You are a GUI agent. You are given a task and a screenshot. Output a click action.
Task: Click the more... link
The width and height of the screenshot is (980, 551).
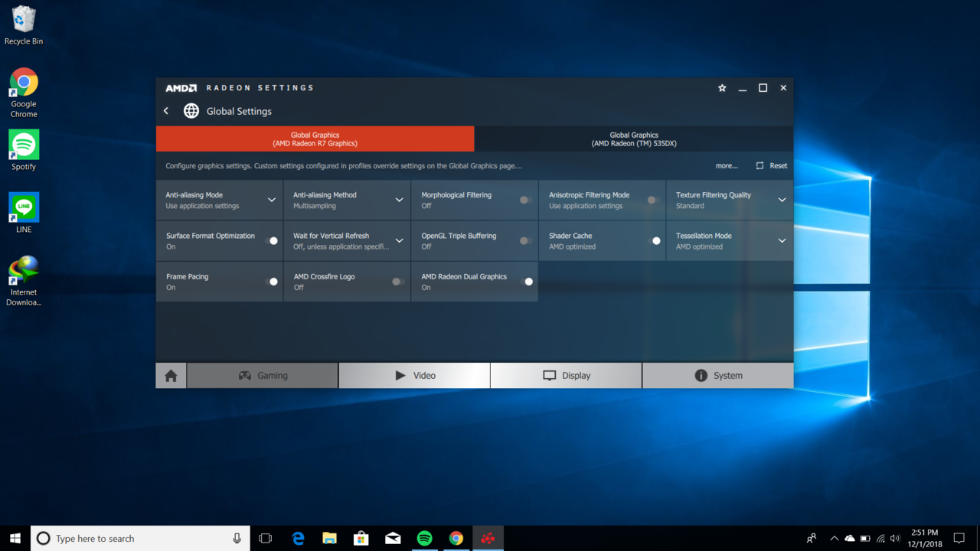pos(727,166)
